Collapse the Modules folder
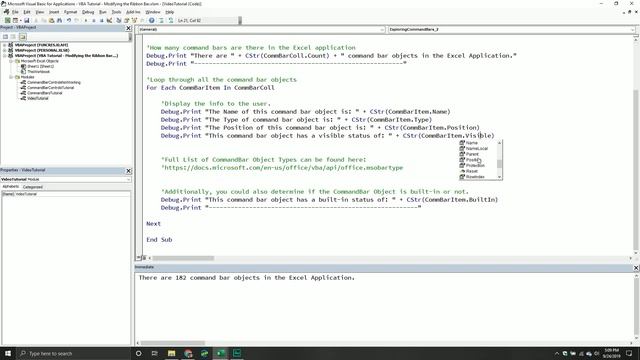This screenshot has height=360, width=640. click(x=11, y=77)
